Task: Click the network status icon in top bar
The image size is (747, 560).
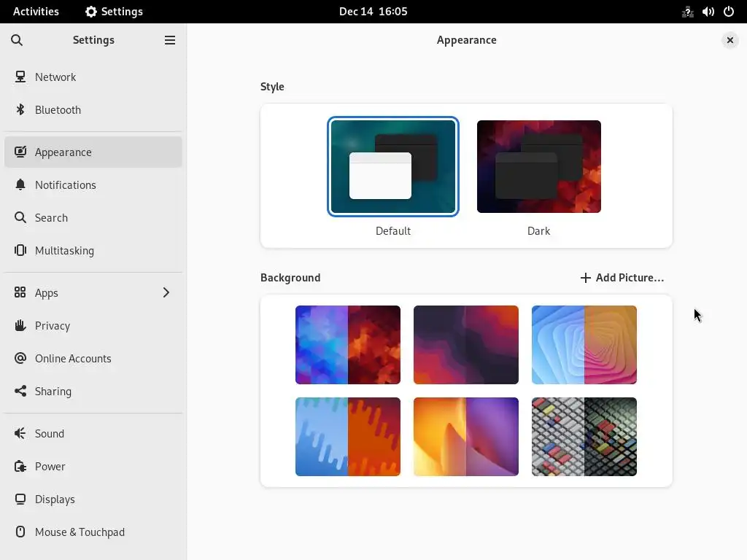Action: pyautogui.click(x=687, y=12)
